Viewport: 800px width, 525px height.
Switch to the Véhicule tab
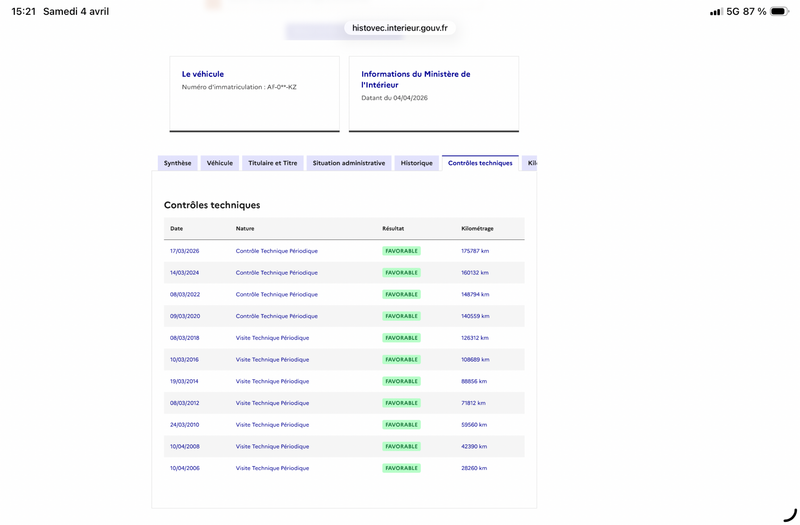(220, 163)
